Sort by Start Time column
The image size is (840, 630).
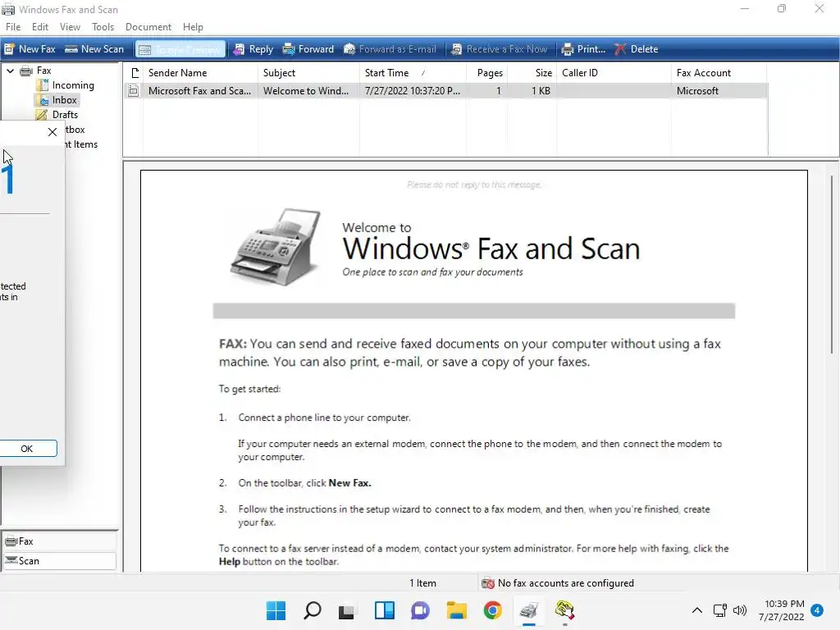tap(413, 73)
